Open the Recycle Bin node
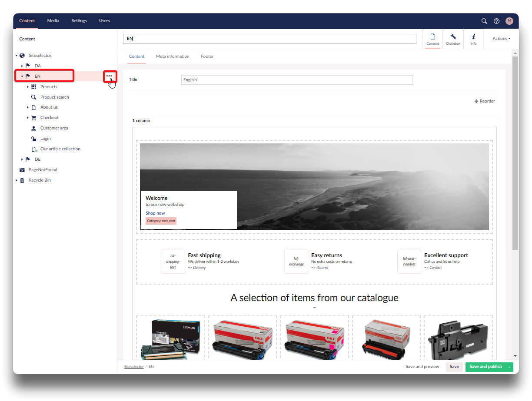 point(40,180)
